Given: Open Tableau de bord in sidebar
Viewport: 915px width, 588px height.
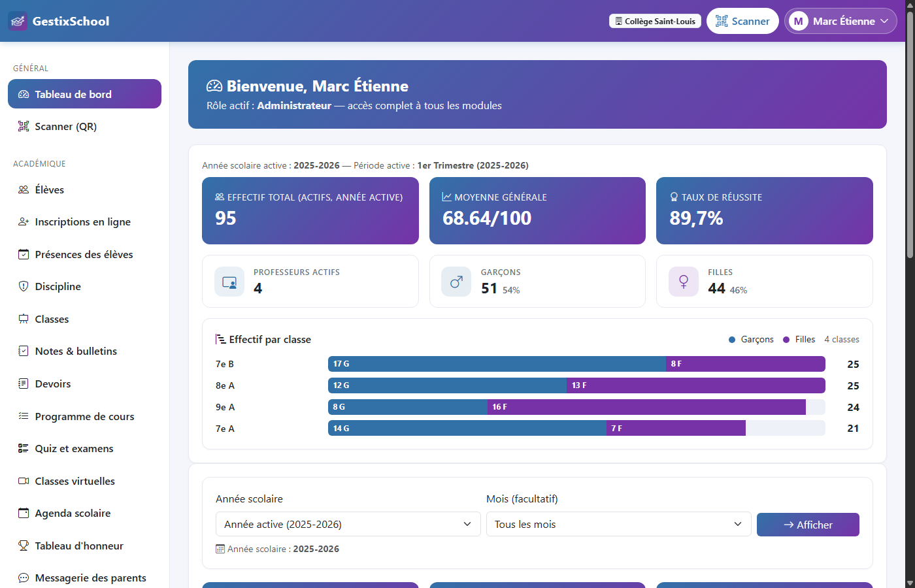Looking at the screenshot, I should coord(84,94).
